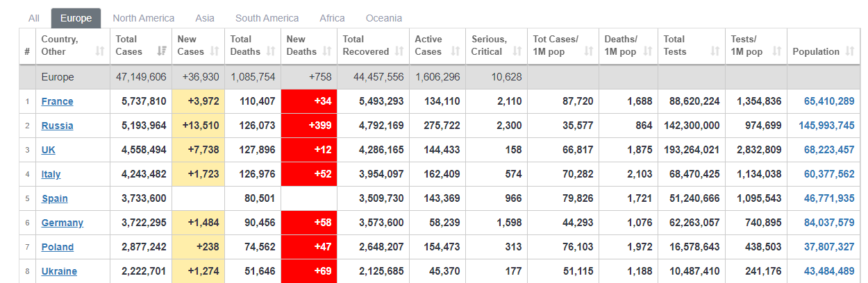Show All countries tab

tap(33, 18)
